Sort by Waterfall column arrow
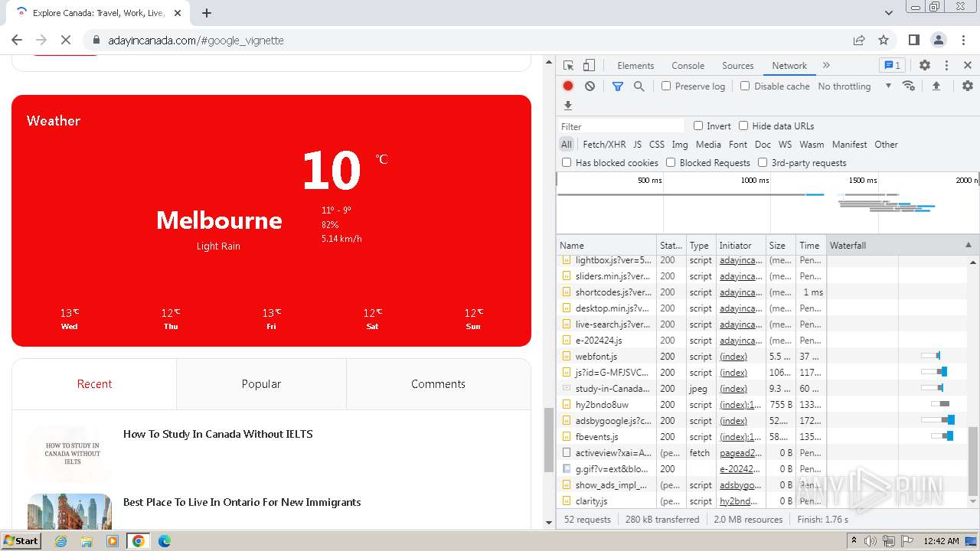Viewport: 980px width, 551px height. (968, 246)
